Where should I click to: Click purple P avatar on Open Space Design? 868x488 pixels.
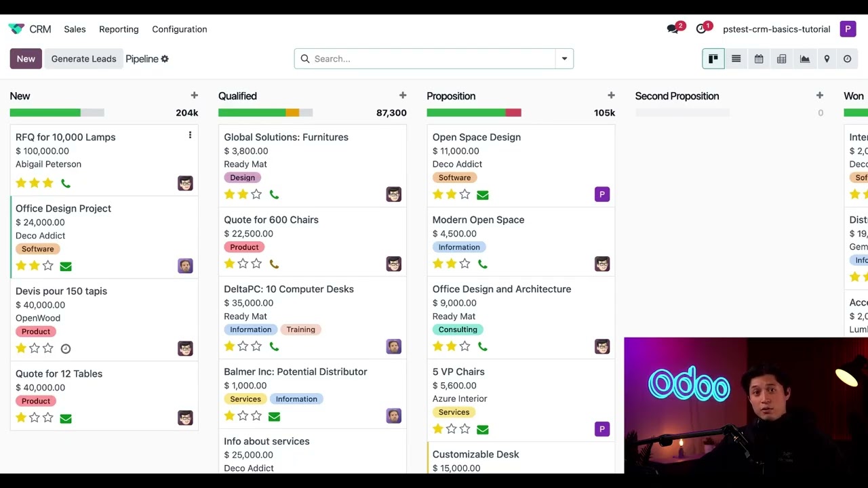(602, 195)
